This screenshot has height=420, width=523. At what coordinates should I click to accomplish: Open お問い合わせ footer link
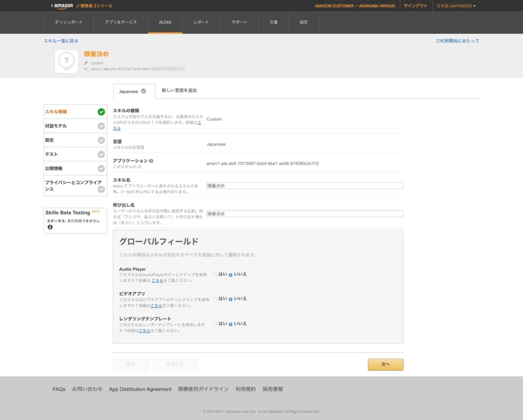[x=87, y=389]
